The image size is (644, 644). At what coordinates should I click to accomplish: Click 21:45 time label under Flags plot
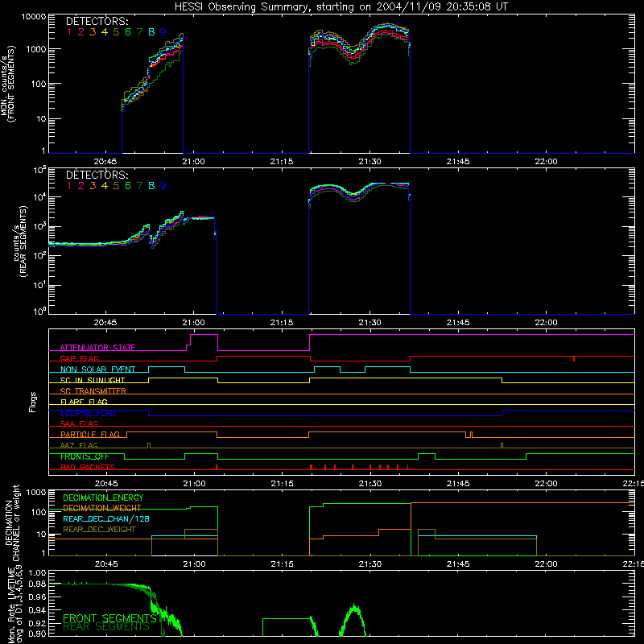click(458, 484)
